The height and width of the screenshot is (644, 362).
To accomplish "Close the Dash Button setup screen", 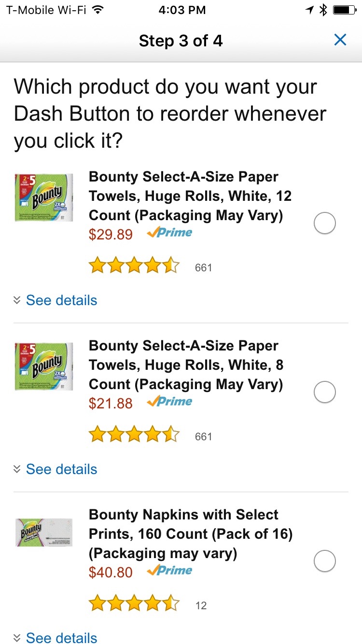I will (x=340, y=40).
